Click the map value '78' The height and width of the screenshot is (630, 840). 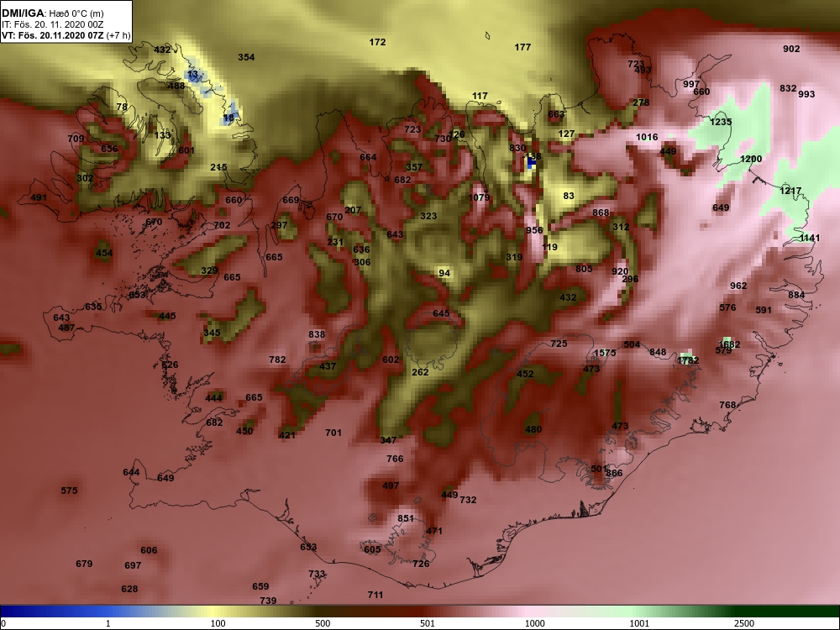122,107
